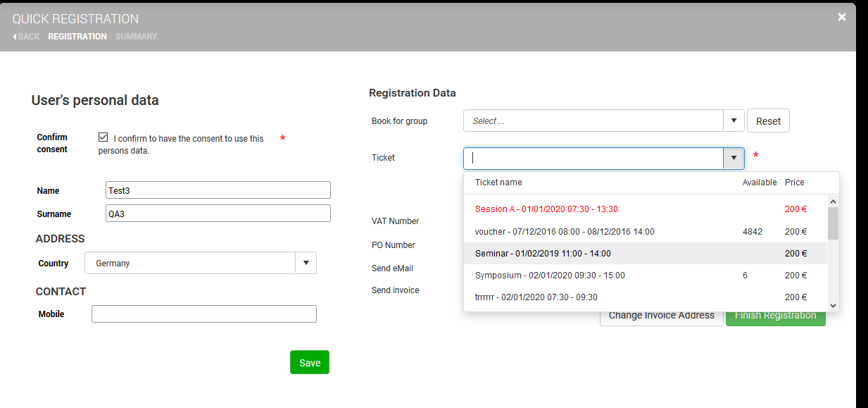Click into the Surname text field

pyautogui.click(x=218, y=214)
